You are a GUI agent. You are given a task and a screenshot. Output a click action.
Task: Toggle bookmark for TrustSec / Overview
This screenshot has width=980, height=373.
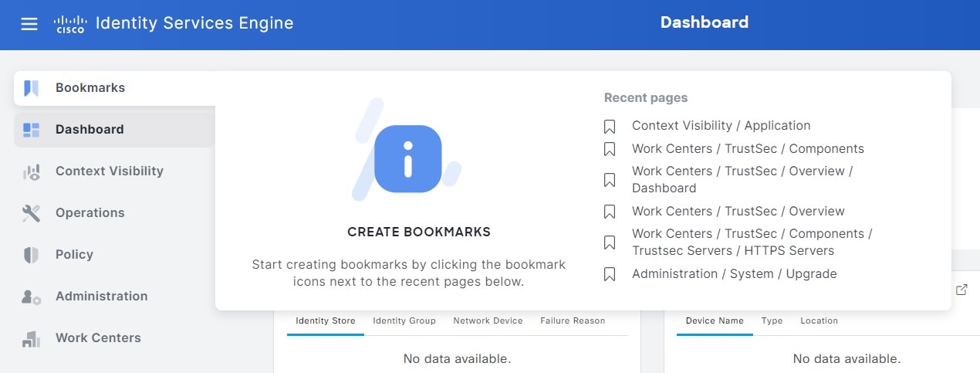[x=610, y=212]
